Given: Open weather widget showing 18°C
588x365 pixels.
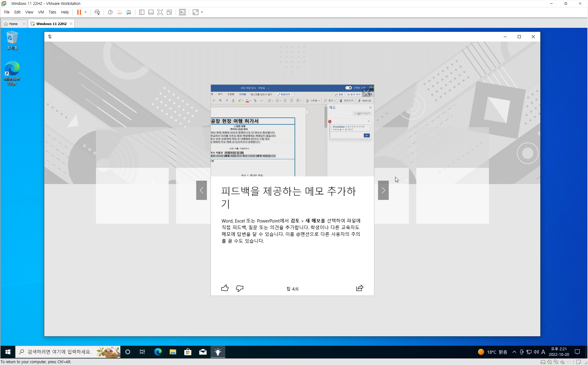Looking at the screenshot, I should pyautogui.click(x=492, y=352).
